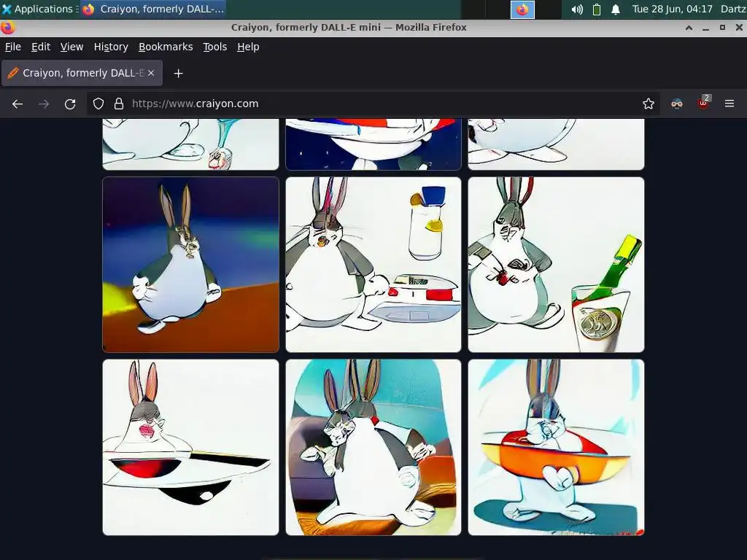Screen dimensions: 747x560
Task: Open the navy blue space background image
Action: point(373,144)
